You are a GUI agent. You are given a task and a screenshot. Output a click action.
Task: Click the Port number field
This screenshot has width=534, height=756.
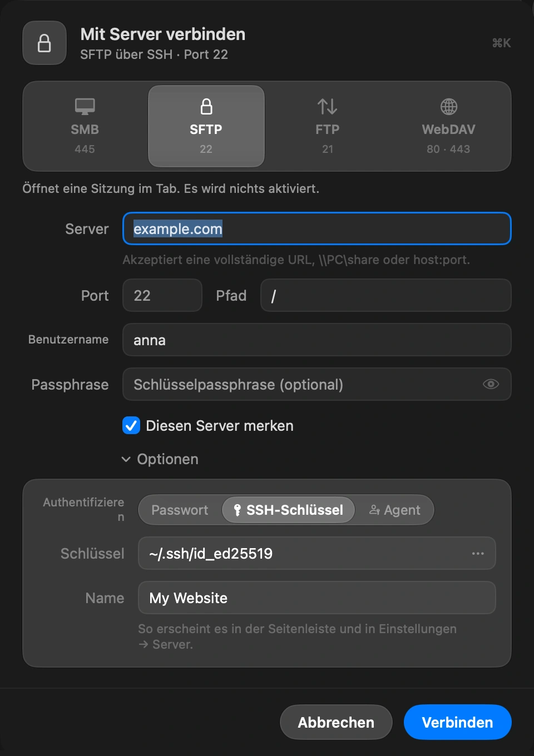(162, 295)
